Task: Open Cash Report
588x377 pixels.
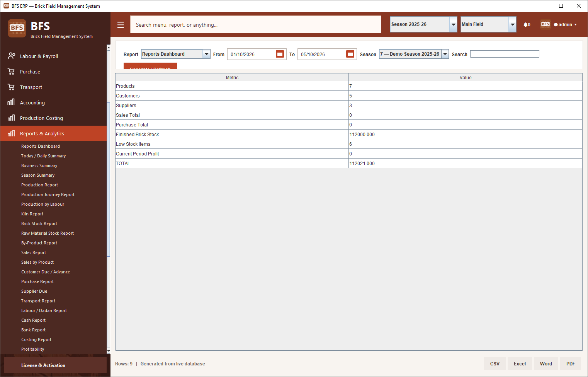Action: [x=33, y=320]
